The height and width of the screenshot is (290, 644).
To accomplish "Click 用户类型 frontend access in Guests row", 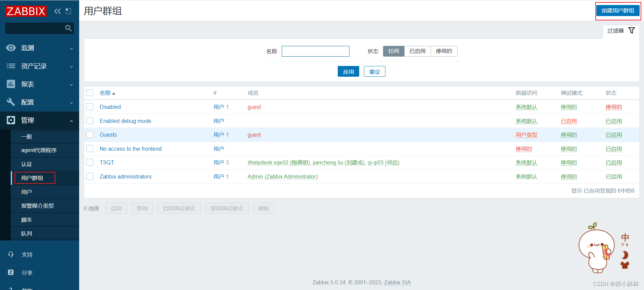I will pyautogui.click(x=527, y=135).
